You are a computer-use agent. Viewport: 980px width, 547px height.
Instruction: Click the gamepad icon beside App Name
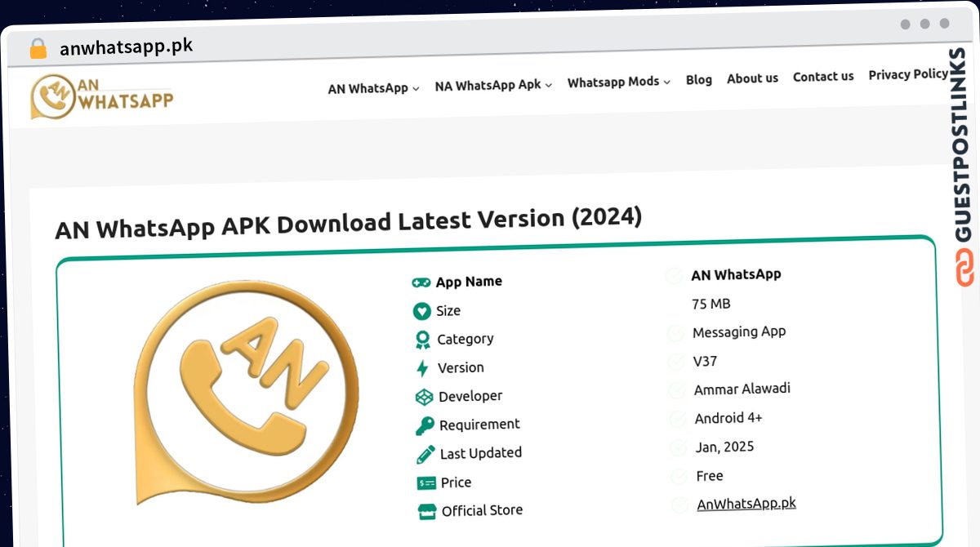(x=421, y=282)
